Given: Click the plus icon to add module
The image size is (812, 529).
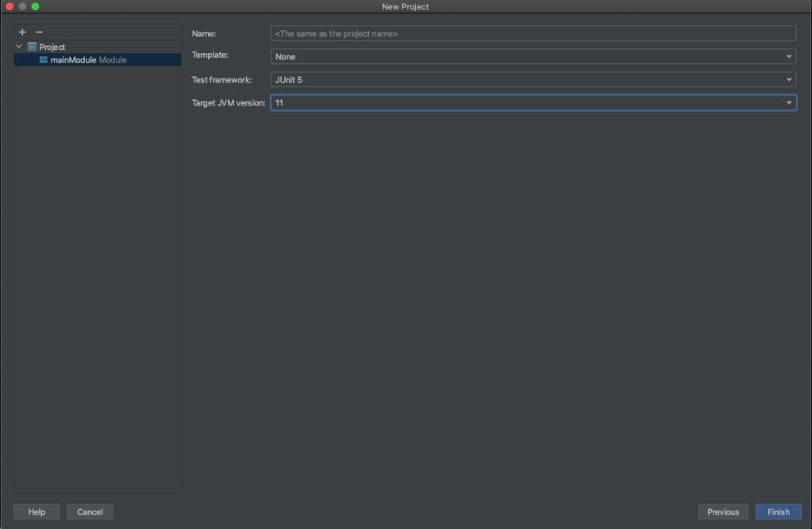Looking at the screenshot, I should click(x=22, y=33).
